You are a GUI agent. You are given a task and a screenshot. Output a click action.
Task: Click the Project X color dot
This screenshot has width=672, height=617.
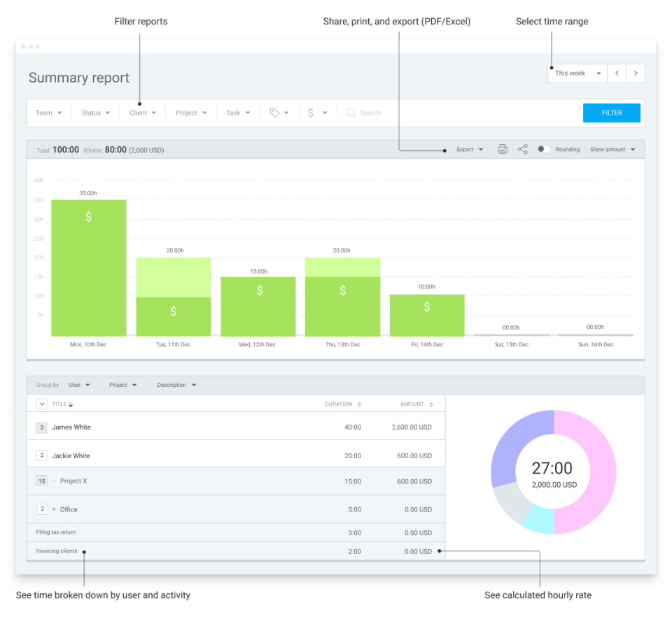tap(55, 480)
